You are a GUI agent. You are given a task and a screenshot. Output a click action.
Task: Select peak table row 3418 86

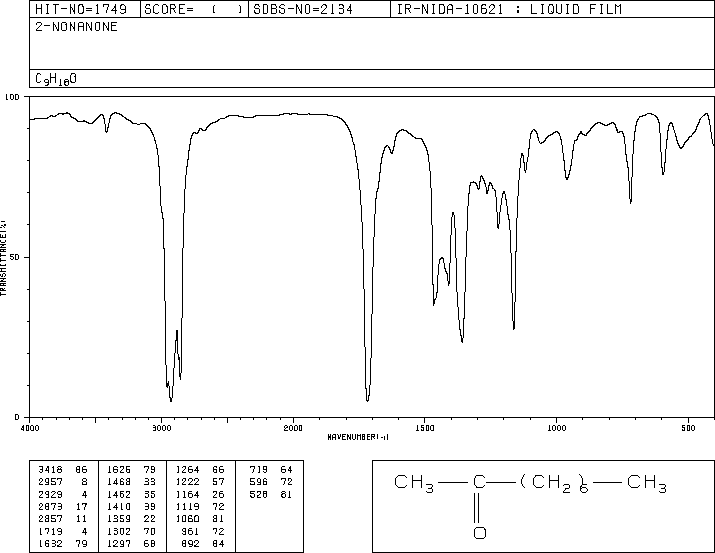click(x=62, y=469)
